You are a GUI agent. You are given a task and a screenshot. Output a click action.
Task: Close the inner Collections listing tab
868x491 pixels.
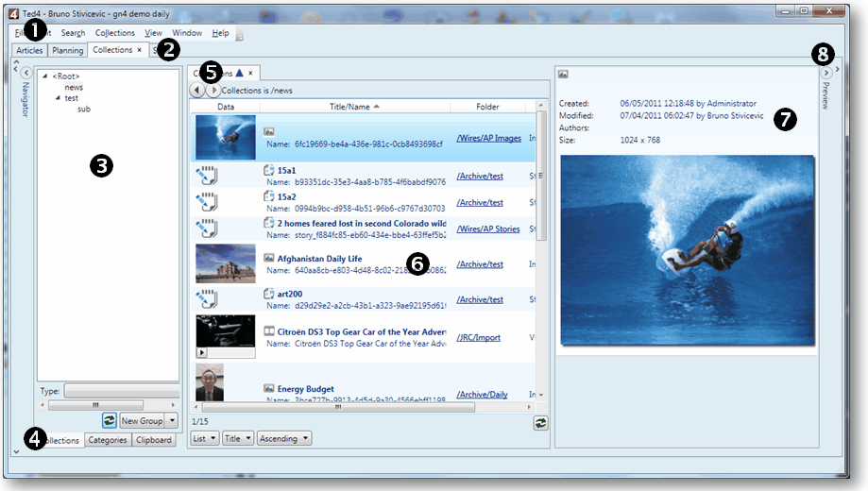point(250,73)
